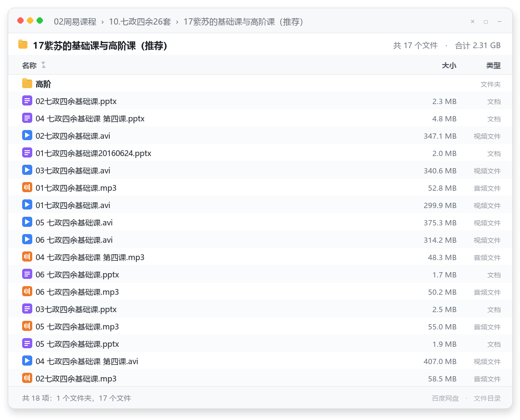
Task: Click size value 407.0 MB
Action: [x=440, y=361]
